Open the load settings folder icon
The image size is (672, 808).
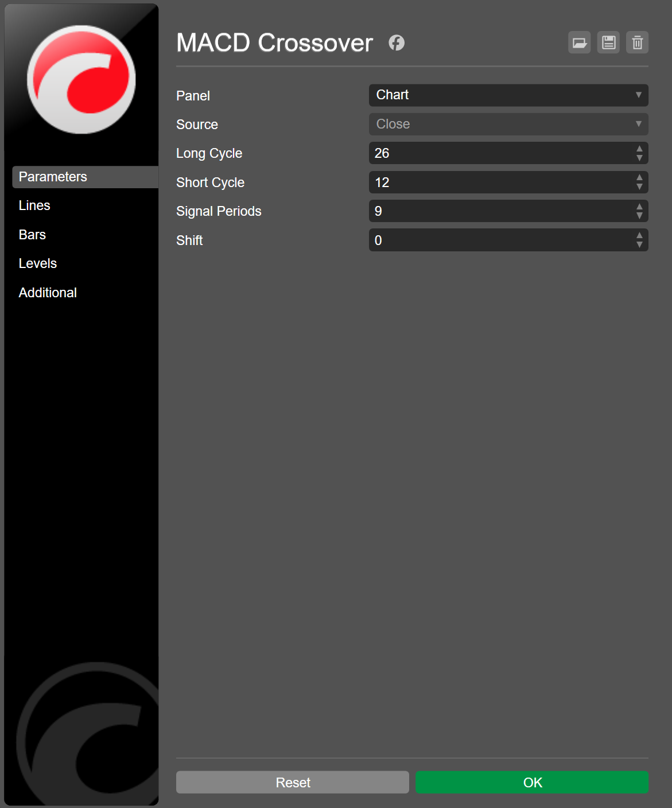[579, 42]
